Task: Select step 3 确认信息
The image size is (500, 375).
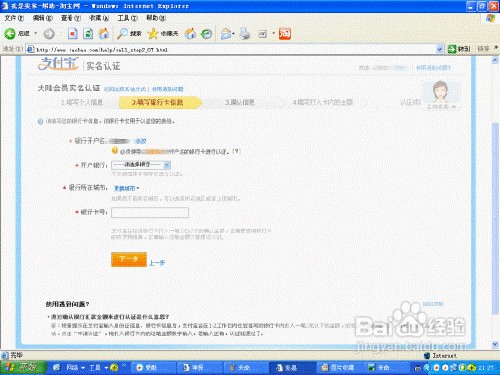Action: pos(240,102)
